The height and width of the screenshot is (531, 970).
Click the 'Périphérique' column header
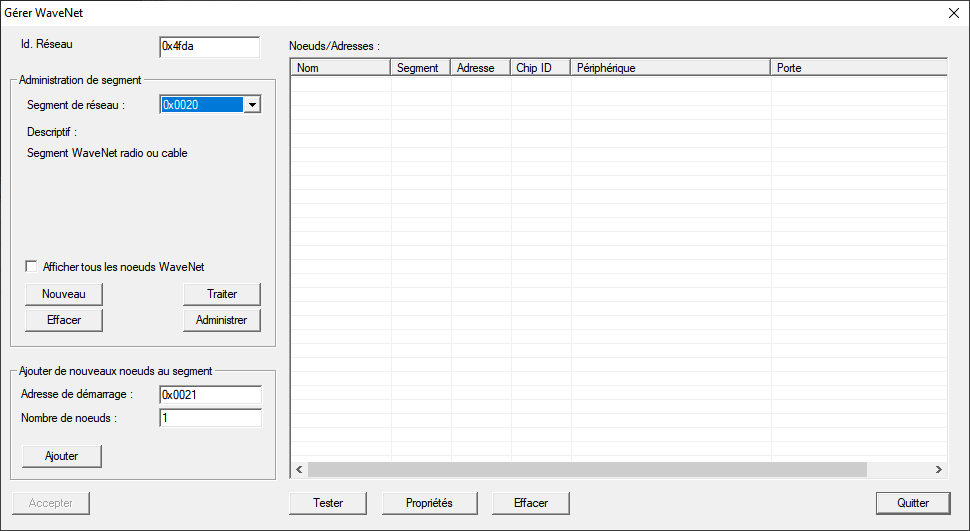(670, 68)
